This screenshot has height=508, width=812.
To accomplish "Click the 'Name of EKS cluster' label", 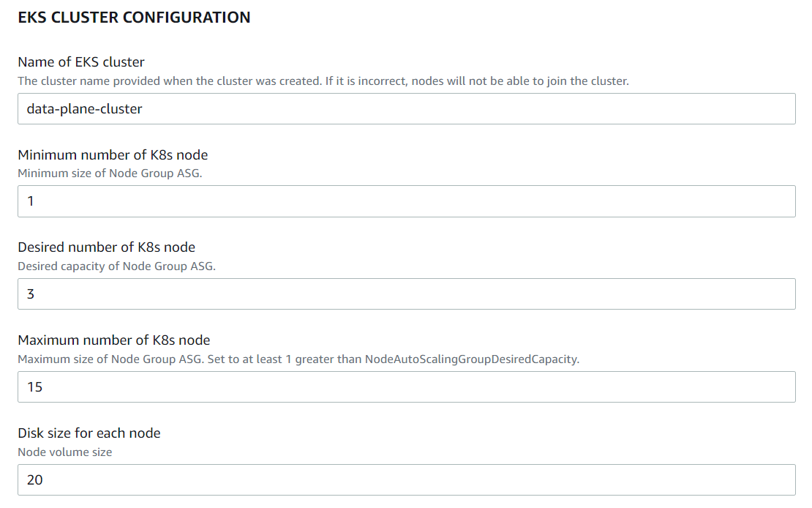I will pyautogui.click(x=80, y=62).
